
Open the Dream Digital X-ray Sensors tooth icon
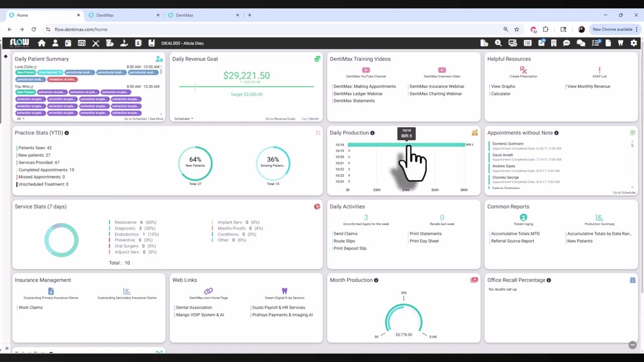[284, 291]
